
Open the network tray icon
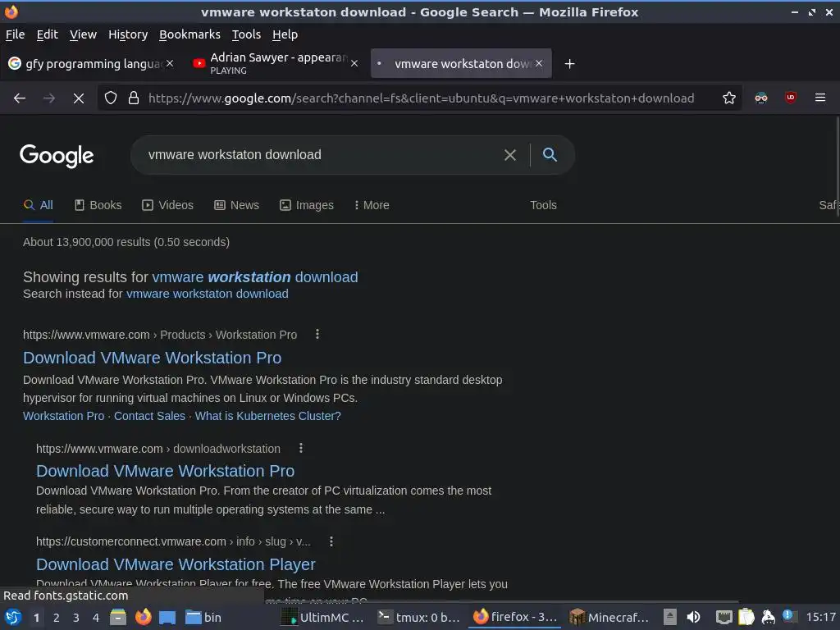[x=724, y=617]
